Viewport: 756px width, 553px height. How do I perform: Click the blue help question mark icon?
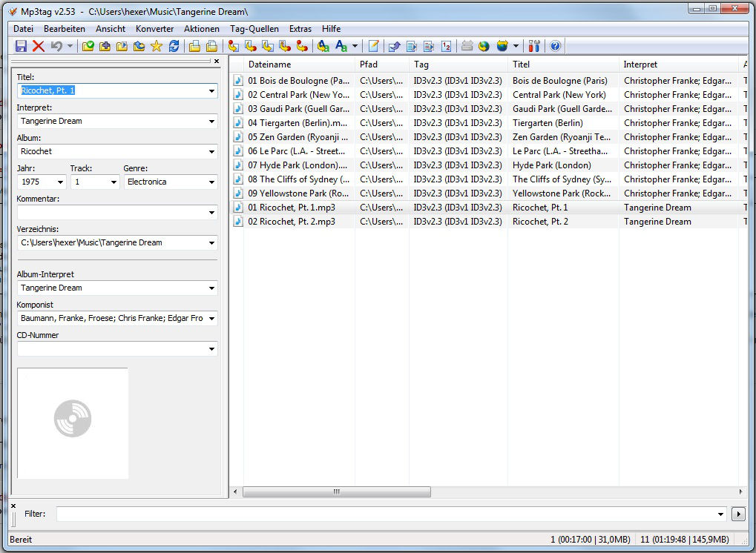coord(555,46)
